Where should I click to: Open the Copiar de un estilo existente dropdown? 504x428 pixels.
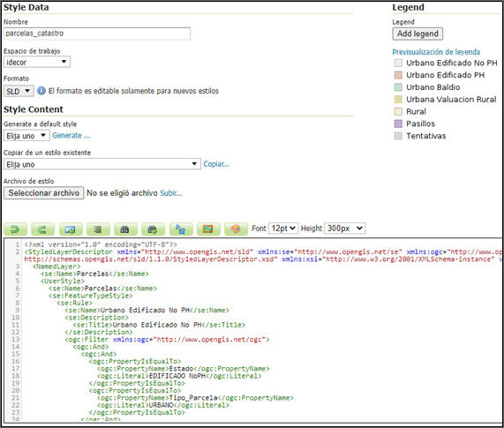(x=102, y=164)
